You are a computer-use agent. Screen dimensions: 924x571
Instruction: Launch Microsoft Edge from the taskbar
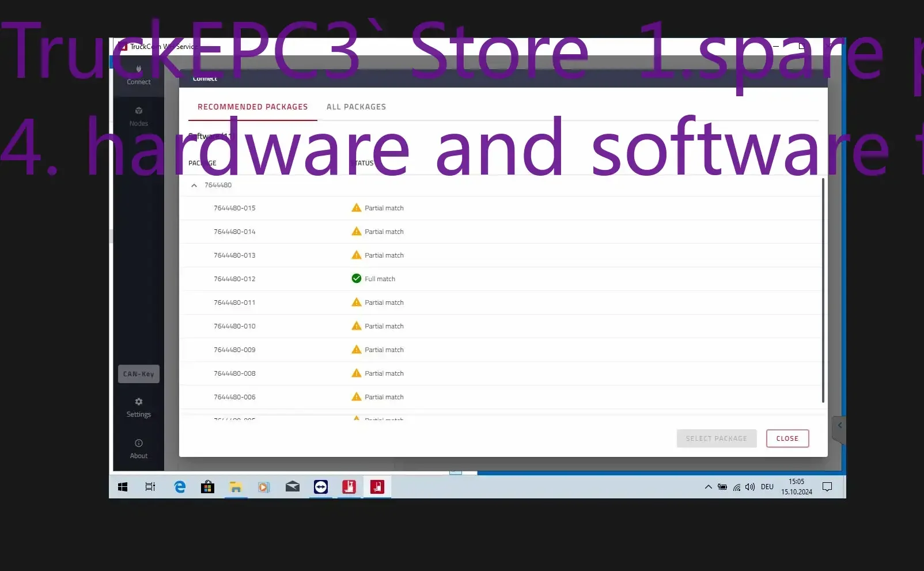(x=180, y=487)
